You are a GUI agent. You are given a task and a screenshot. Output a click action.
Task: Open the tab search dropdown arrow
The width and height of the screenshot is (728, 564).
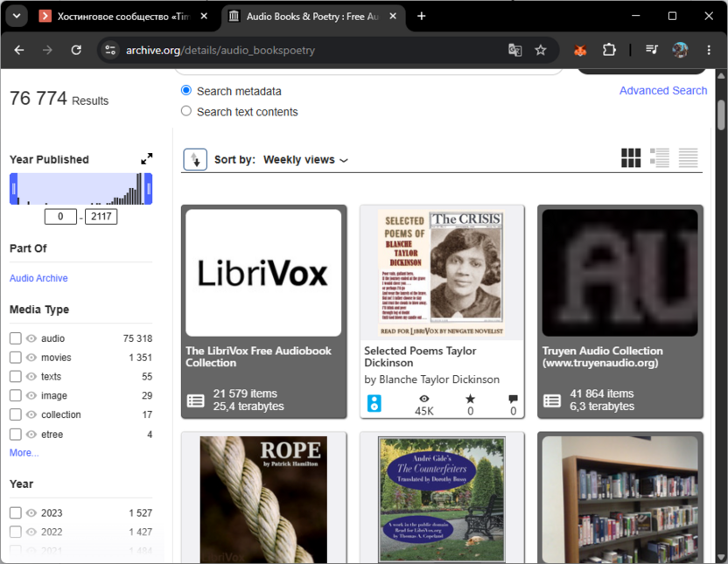[17, 17]
